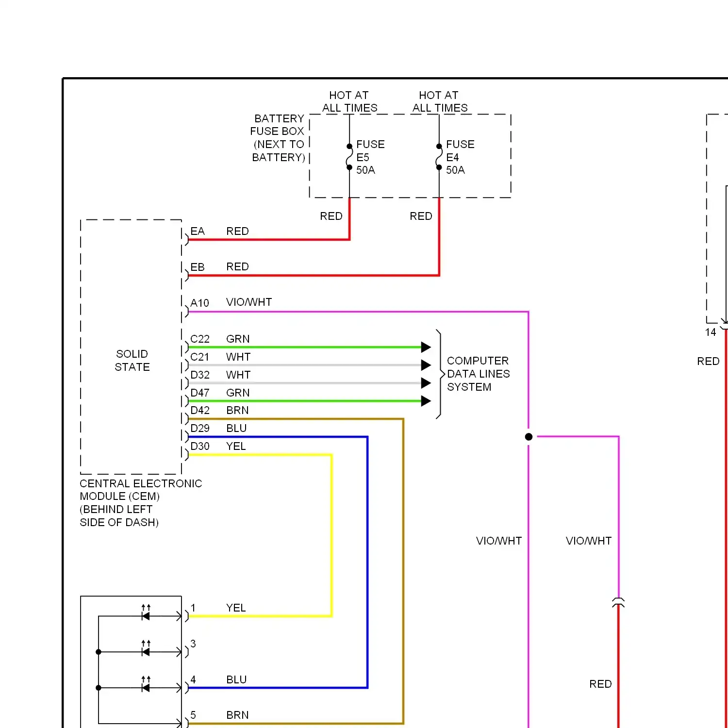Click the HOT AT ALL TIMES label above FUSE E5

pos(349,101)
